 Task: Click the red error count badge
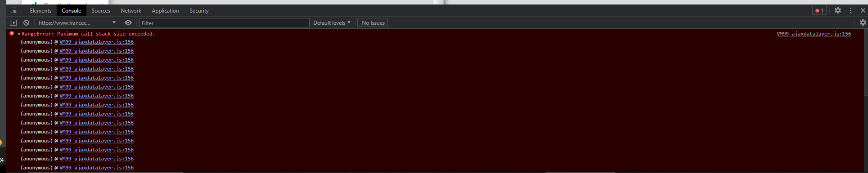point(819,10)
